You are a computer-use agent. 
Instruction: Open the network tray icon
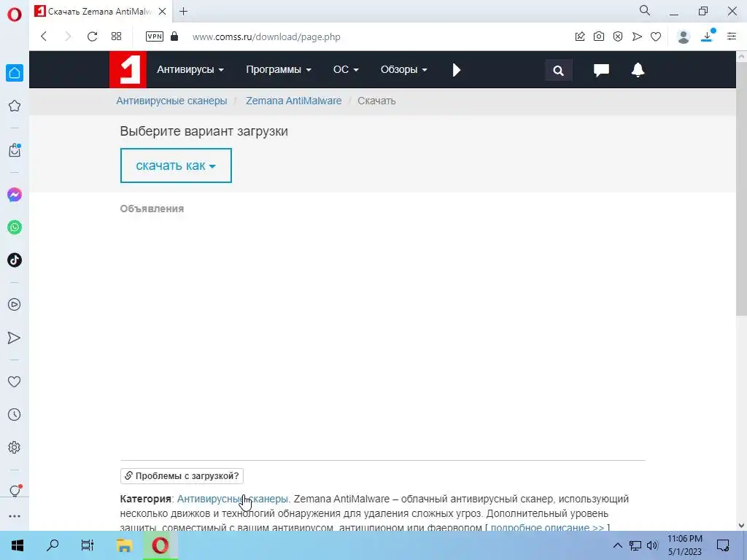pos(635,545)
